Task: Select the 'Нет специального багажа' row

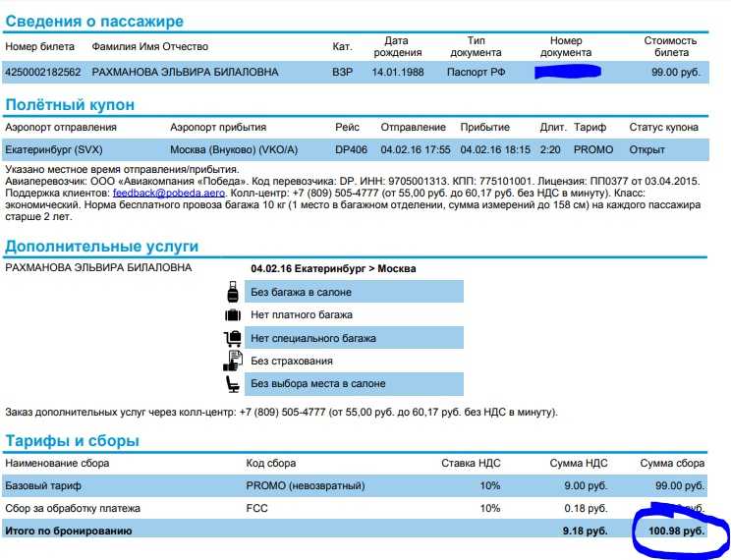Action: coord(354,338)
